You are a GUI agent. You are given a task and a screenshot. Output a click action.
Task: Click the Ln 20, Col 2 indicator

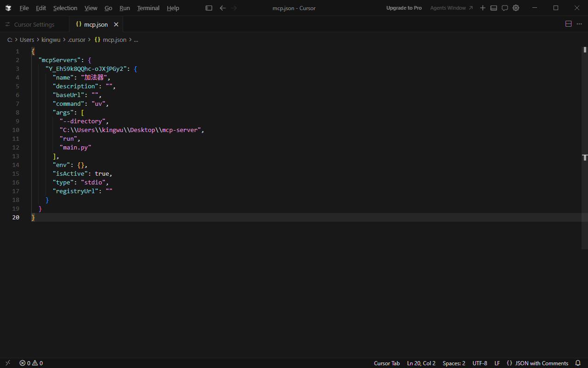pyautogui.click(x=421, y=363)
